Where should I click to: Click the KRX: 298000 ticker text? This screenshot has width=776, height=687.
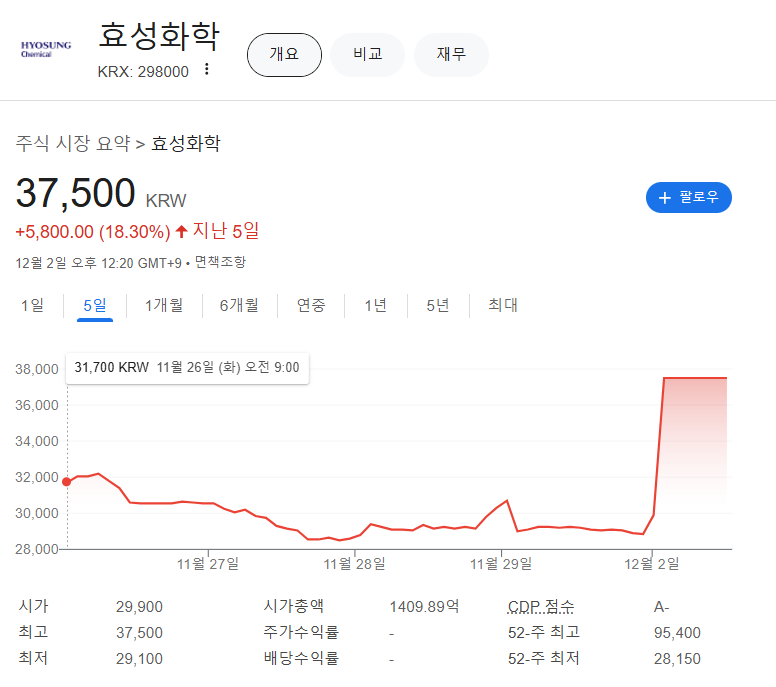pos(143,72)
